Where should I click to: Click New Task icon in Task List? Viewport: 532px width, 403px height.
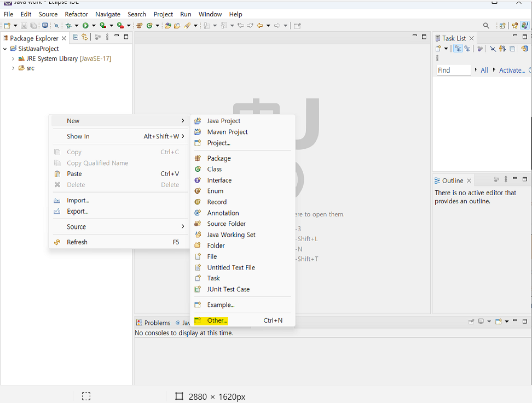(438, 49)
